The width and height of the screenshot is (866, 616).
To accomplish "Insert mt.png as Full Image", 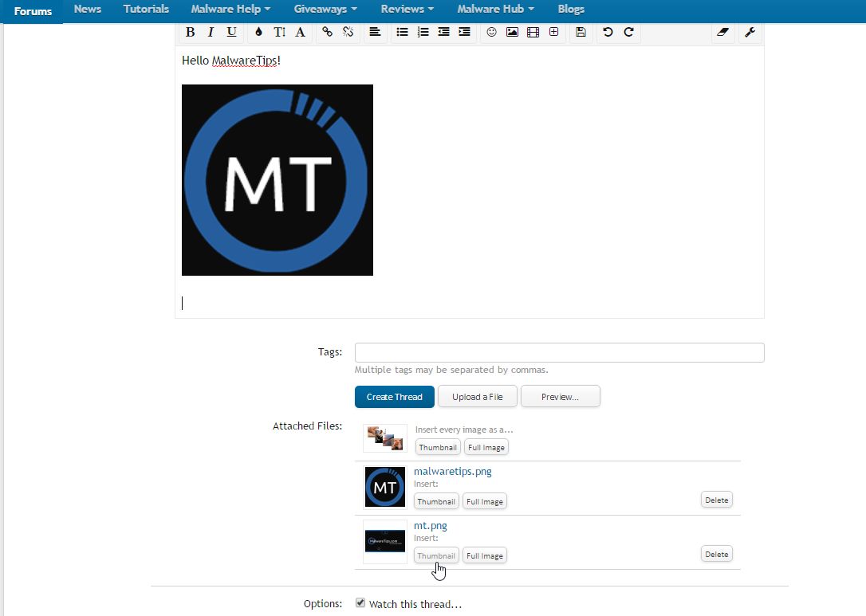I will tap(484, 555).
